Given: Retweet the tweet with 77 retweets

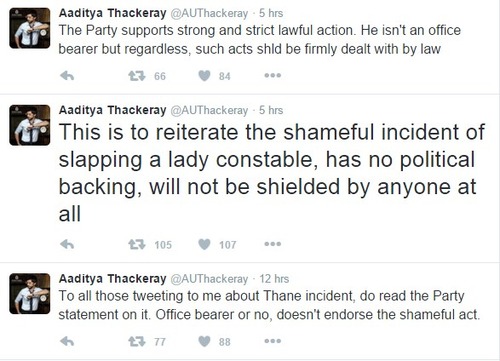Looking at the screenshot, I should click(137, 341).
